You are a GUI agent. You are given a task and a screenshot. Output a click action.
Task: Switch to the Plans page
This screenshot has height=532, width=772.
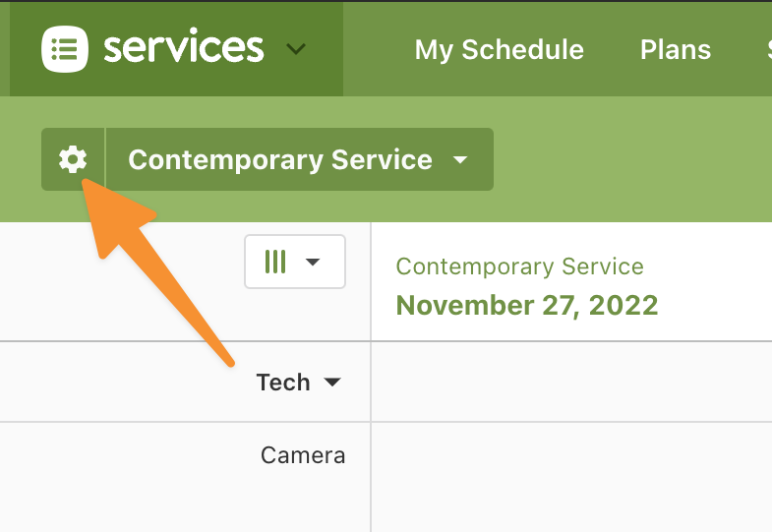(x=676, y=50)
